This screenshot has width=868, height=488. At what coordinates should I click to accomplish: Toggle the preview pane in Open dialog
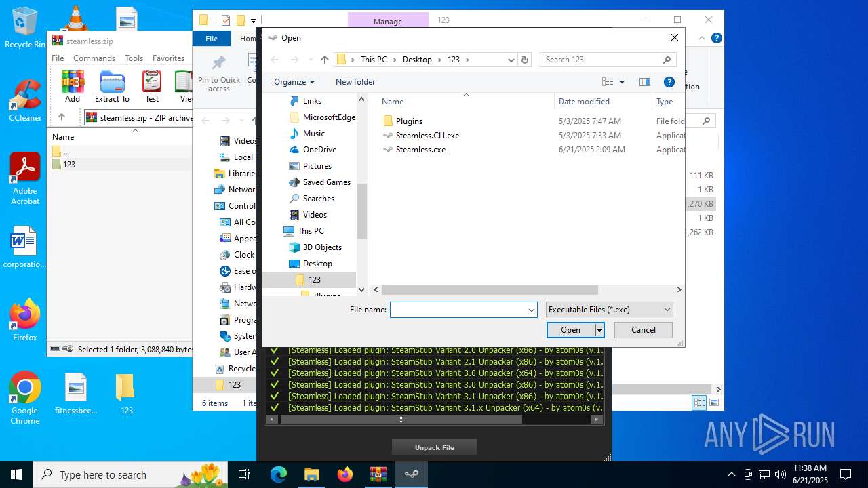(x=645, y=82)
